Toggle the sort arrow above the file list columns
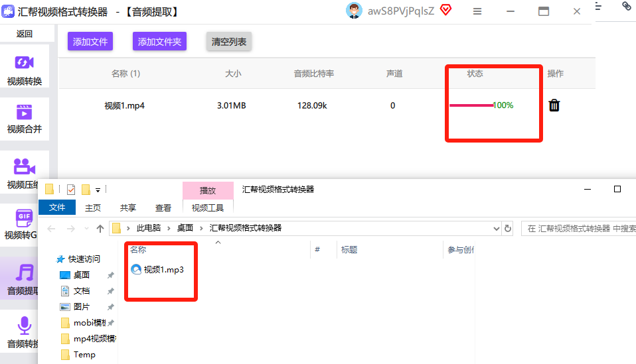Viewport: 636px width, 364px height. (218, 242)
